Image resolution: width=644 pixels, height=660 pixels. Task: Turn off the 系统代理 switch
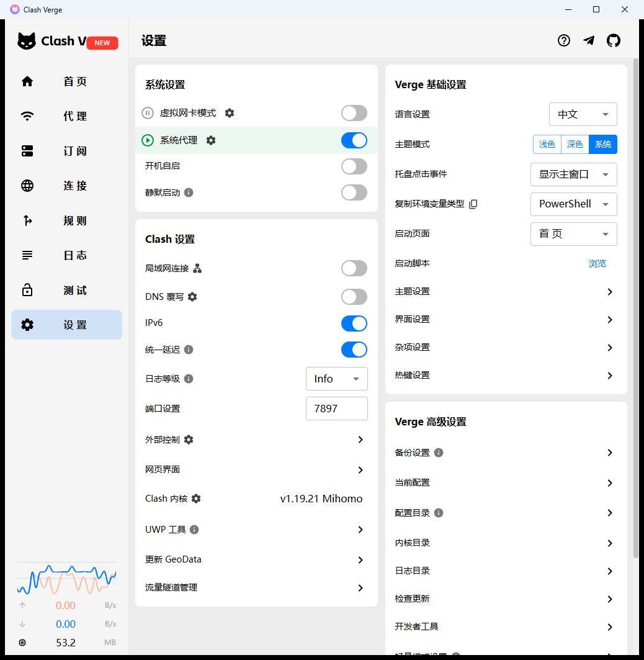point(354,140)
